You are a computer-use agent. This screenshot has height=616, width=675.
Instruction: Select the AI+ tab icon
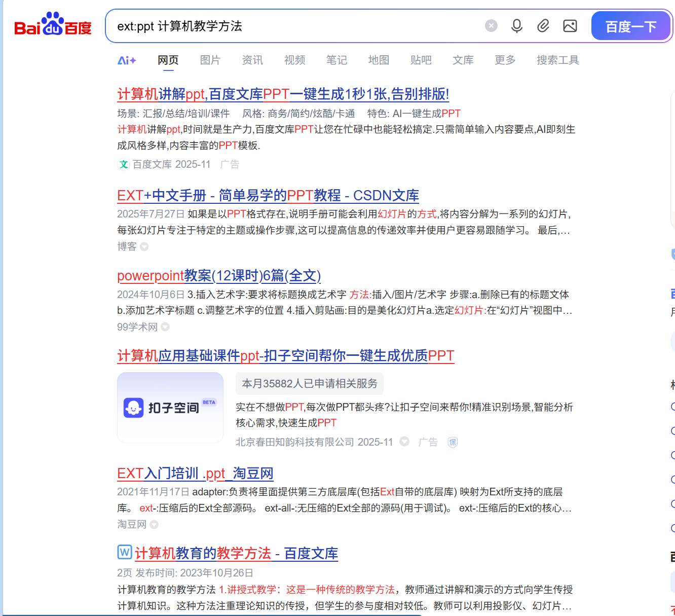tap(127, 60)
